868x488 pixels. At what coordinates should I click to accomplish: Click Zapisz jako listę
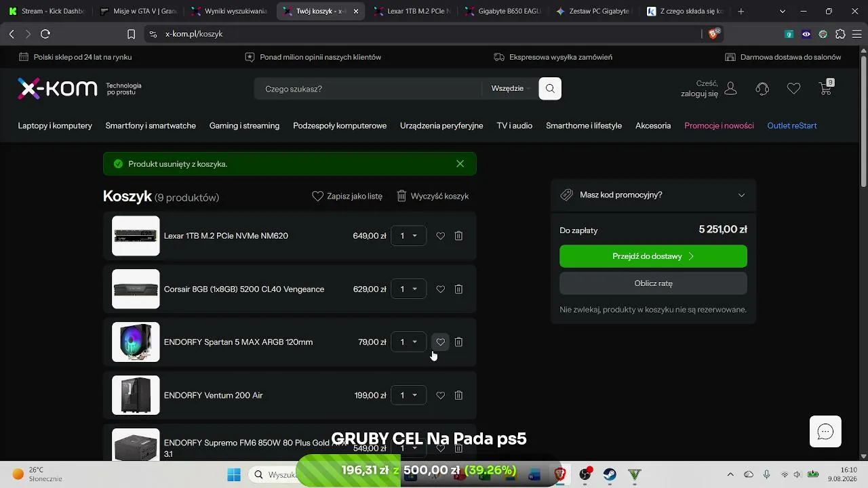(x=347, y=196)
